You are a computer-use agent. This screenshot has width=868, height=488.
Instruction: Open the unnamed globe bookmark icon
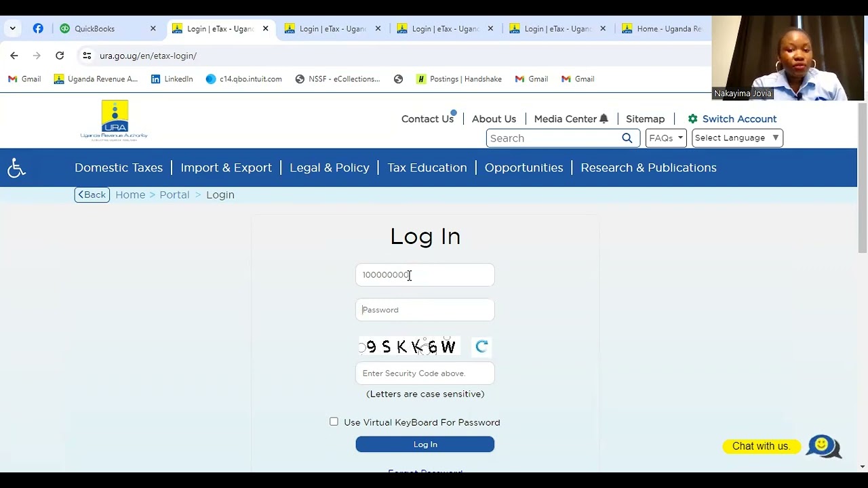click(x=398, y=79)
